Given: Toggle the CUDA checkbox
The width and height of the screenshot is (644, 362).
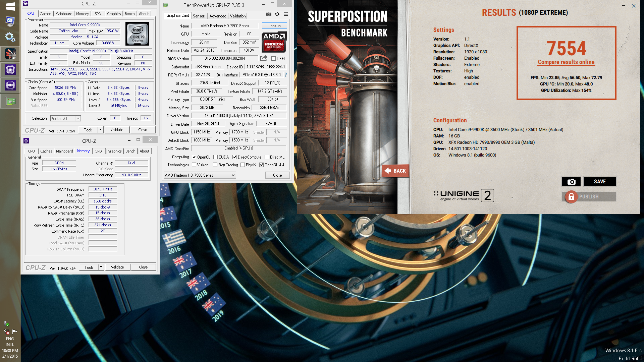Looking at the screenshot, I should pos(215,157).
